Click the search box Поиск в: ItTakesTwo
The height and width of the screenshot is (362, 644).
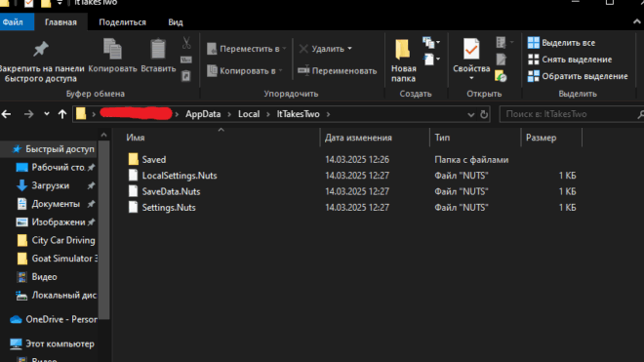coord(571,114)
